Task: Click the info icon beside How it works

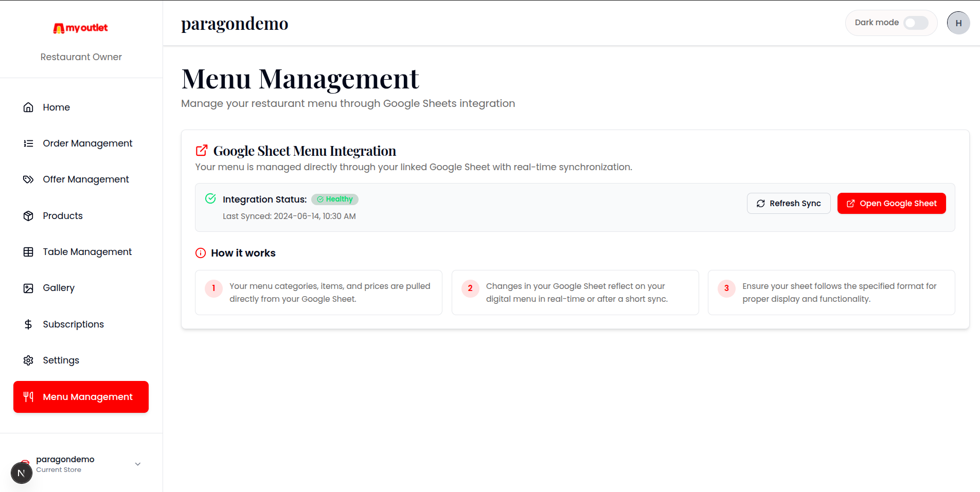Action: click(201, 253)
